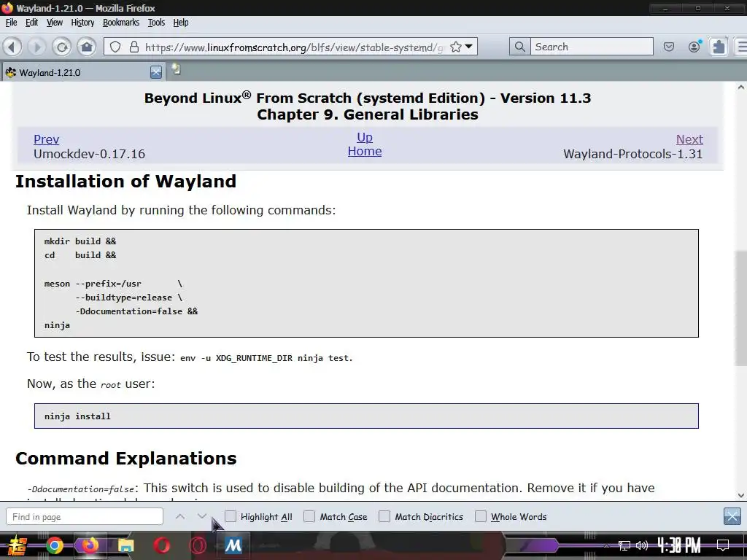Follow the Home link
Screen dimensions: 747x560
coord(365,152)
